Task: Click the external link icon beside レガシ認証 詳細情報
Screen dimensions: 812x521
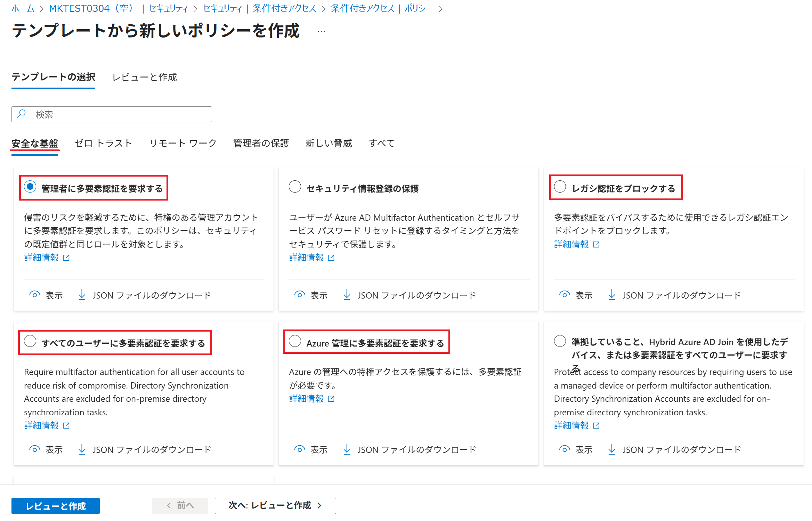Action: [596, 244]
